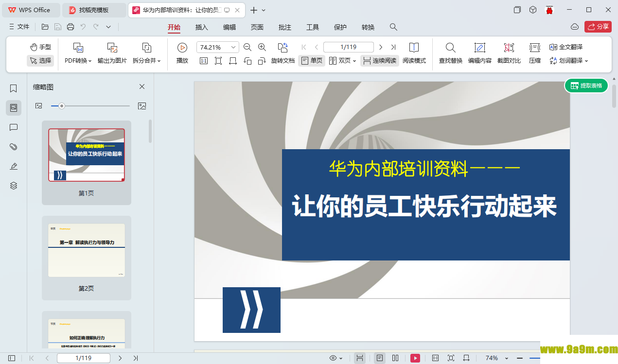618x364 pixels.
Task: Open the layers sidebar panel
Action: coord(14,186)
